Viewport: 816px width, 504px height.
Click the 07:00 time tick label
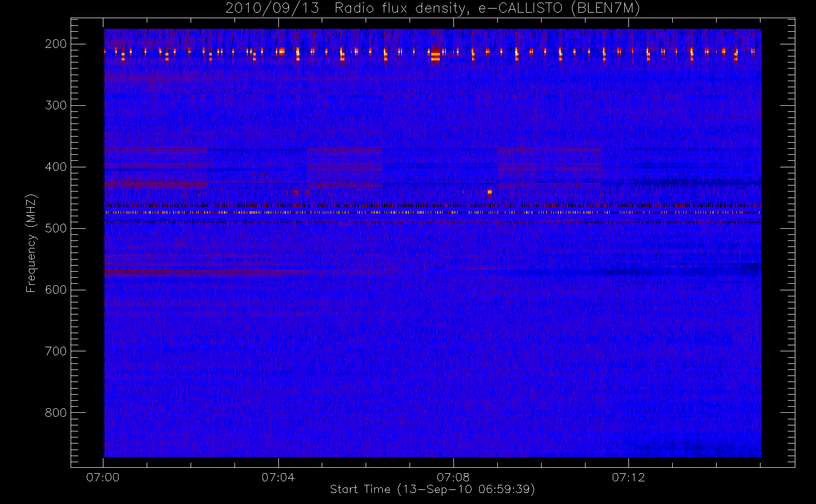103,477
